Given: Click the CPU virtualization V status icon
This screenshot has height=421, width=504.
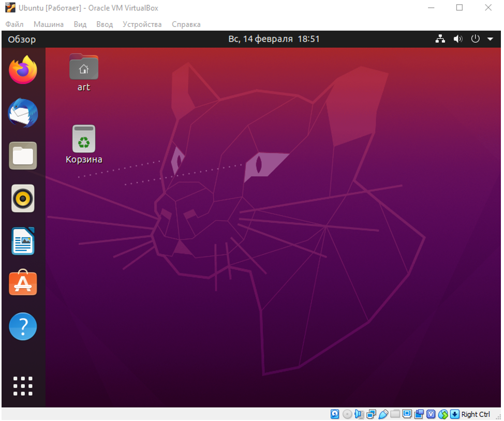Looking at the screenshot, I should tap(431, 414).
